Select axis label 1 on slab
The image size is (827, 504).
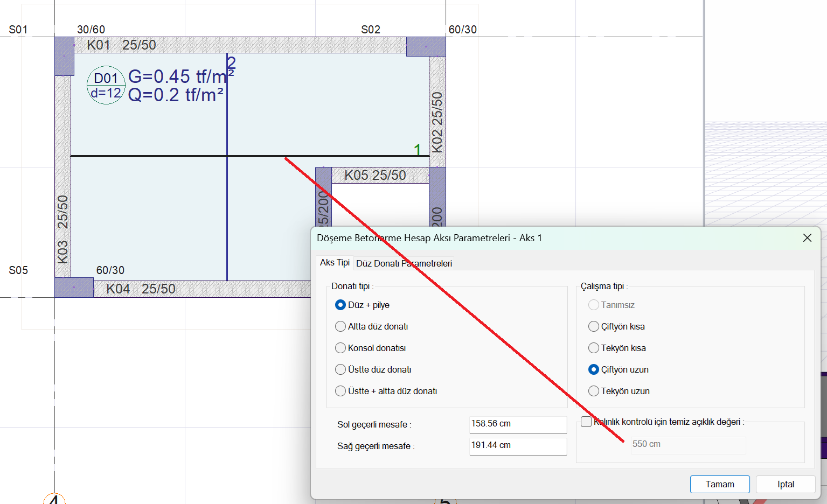coord(417,149)
